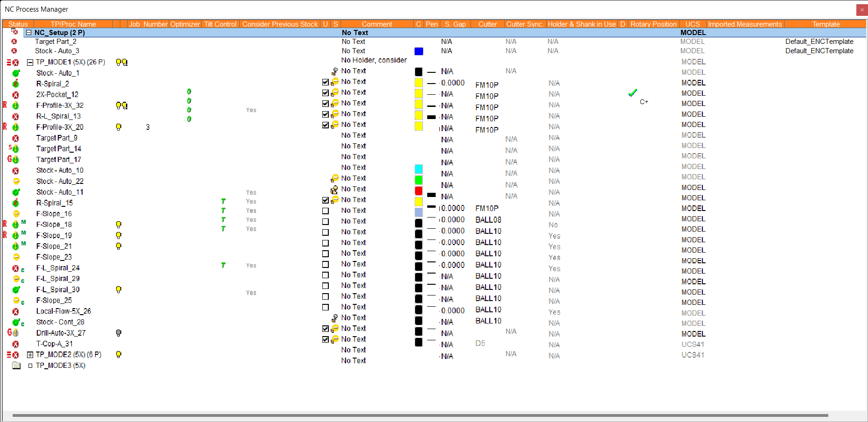The height and width of the screenshot is (422, 868).
Task: Click the Consider Previous Stock column header
Action: [280, 24]
